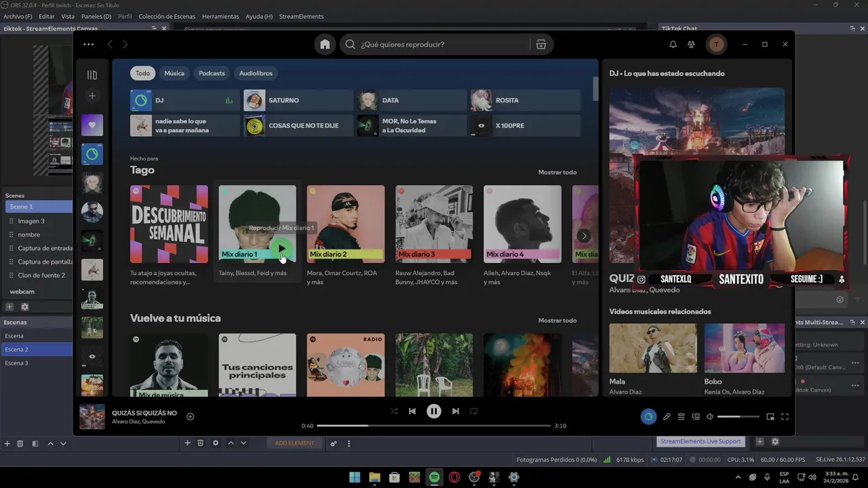Open the OBS Archivo (F) menu
Screen dimensions: 868x488
coord(18,16)
